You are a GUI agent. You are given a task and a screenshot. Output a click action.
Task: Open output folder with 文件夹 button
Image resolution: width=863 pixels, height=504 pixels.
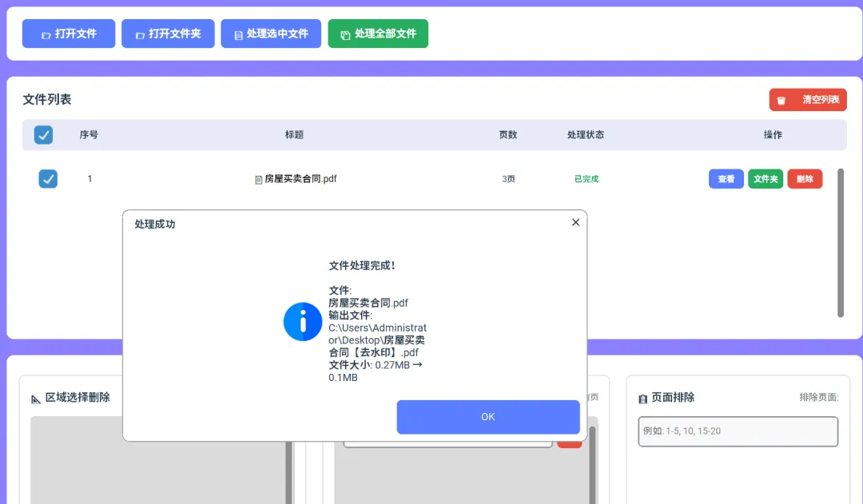[x=766, y=179]
